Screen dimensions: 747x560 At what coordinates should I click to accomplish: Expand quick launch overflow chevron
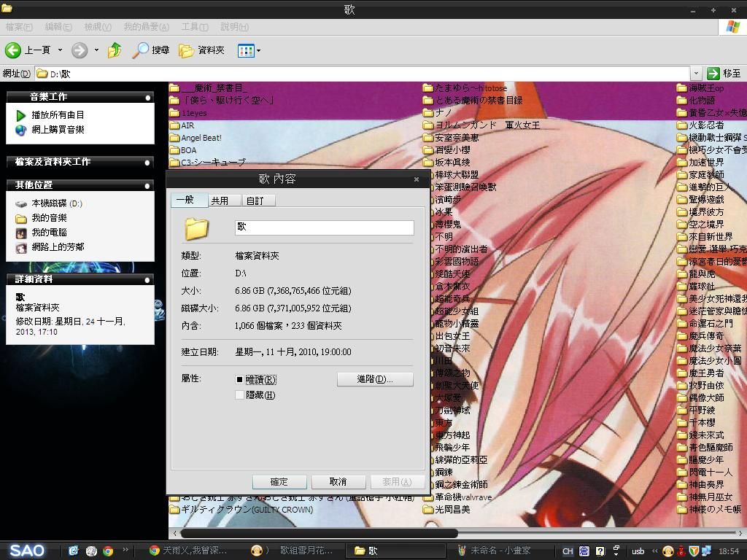[125, 550]
